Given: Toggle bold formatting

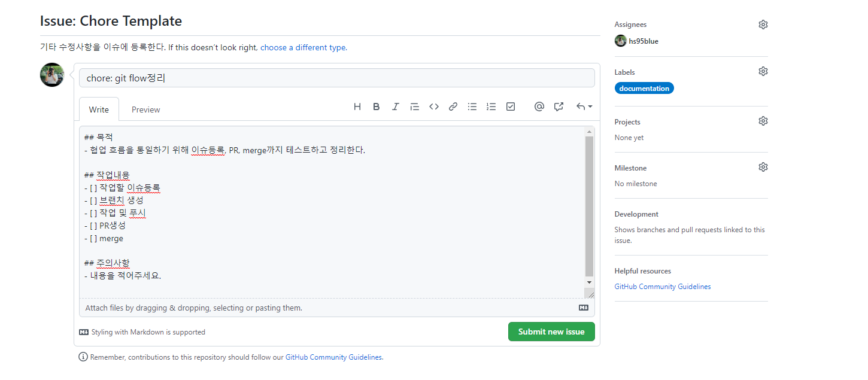Looking at the screenshot, I should 376,107.
